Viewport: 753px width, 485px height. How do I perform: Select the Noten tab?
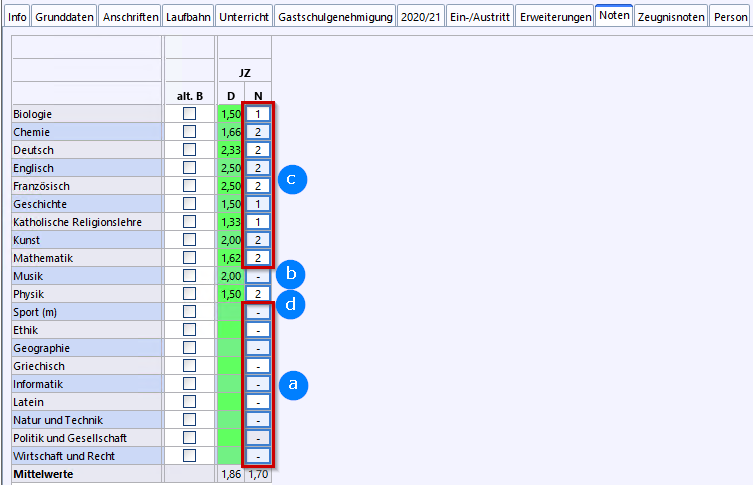click(614, 15)
